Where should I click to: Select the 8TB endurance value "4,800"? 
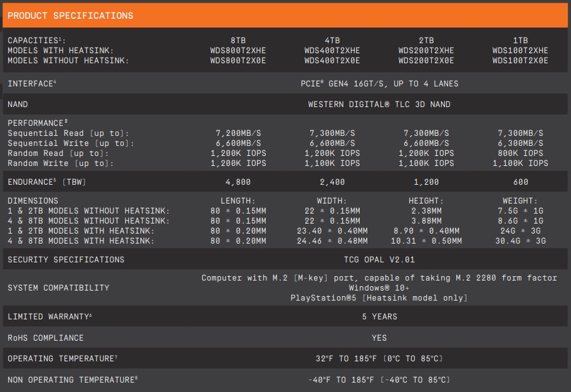point(238,182)
